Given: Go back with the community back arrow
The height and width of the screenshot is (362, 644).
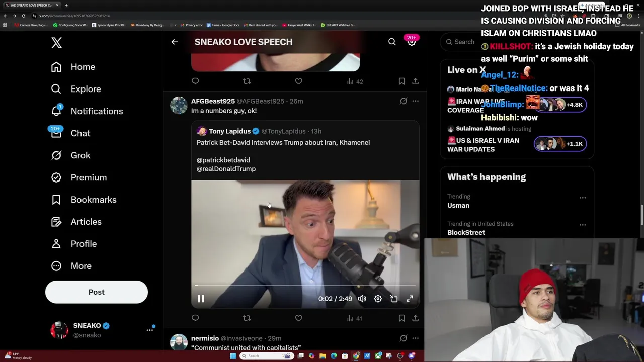Looking at the screenshot, I should pyautogui.click(x=175, y=42).
